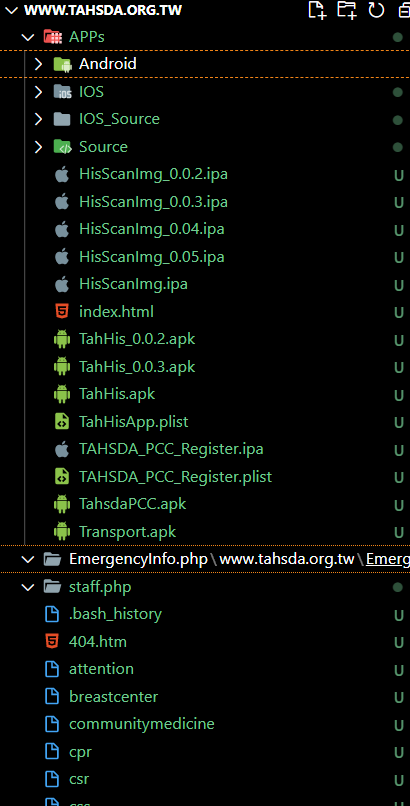The height and width of the screenshot is (806, 410).
Task: Open the communitymedicine file
Action: pos(142,724)
